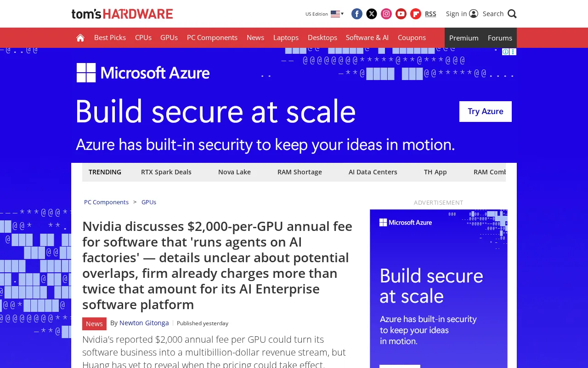The height and width of the screenshot is (368, 588).
Task: Open the Software & AI menu
Action: [367, 38]
